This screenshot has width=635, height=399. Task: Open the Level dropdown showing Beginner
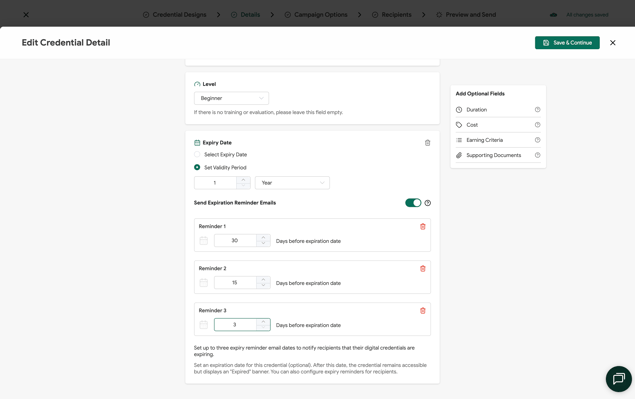231,98
